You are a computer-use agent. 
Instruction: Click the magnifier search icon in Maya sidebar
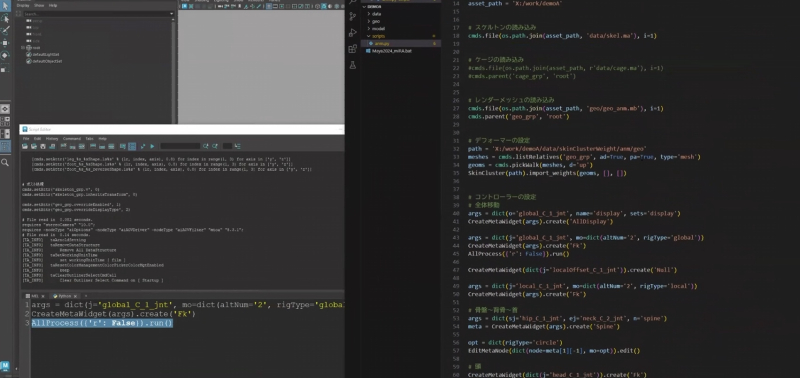pos(5,162)
